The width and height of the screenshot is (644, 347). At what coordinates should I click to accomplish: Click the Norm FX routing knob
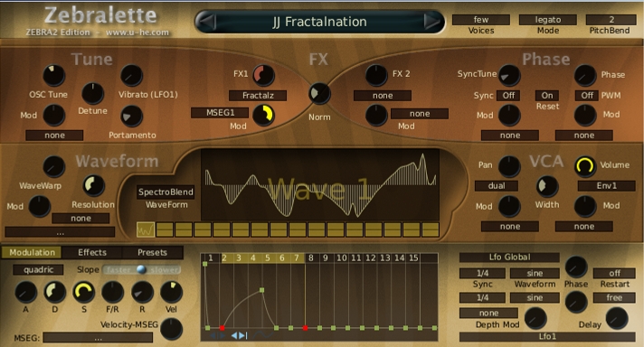tap(319, 93)
